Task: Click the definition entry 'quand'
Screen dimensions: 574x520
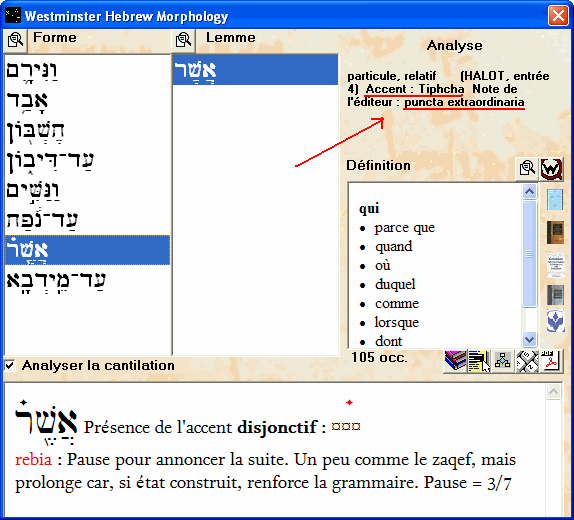Action: [x=394, y=246]
